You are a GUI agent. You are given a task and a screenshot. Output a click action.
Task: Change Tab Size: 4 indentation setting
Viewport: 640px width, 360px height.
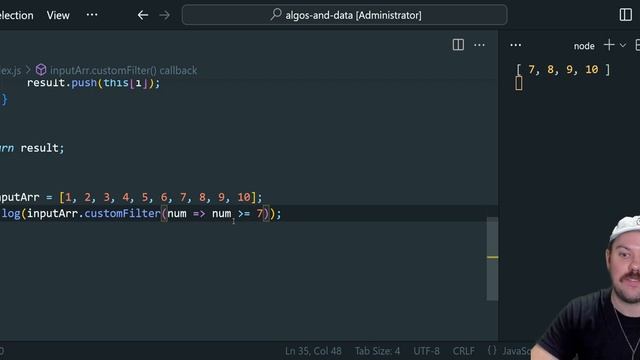pyautogui.click(x=377, y=351)
